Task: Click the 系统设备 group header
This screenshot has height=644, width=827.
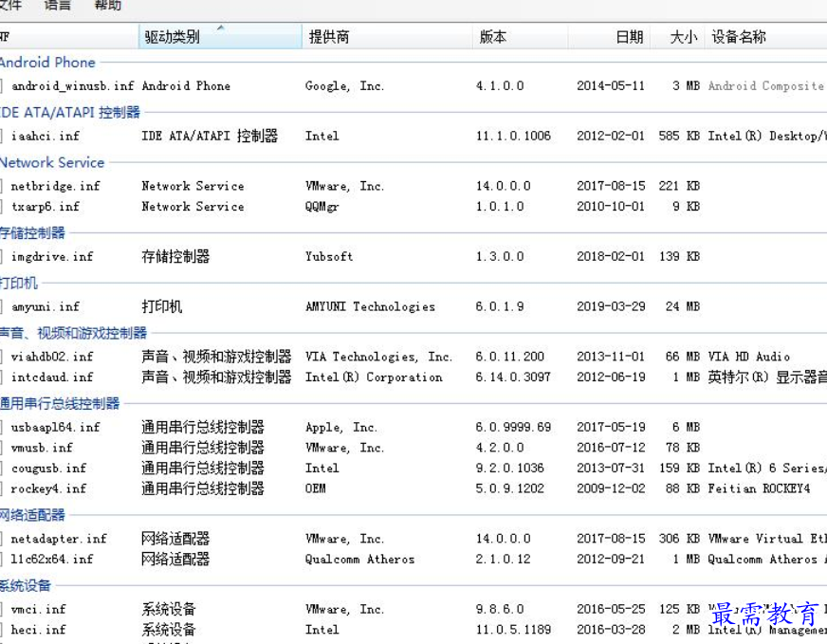Action: pyautogui.click(x=26, y=585)
